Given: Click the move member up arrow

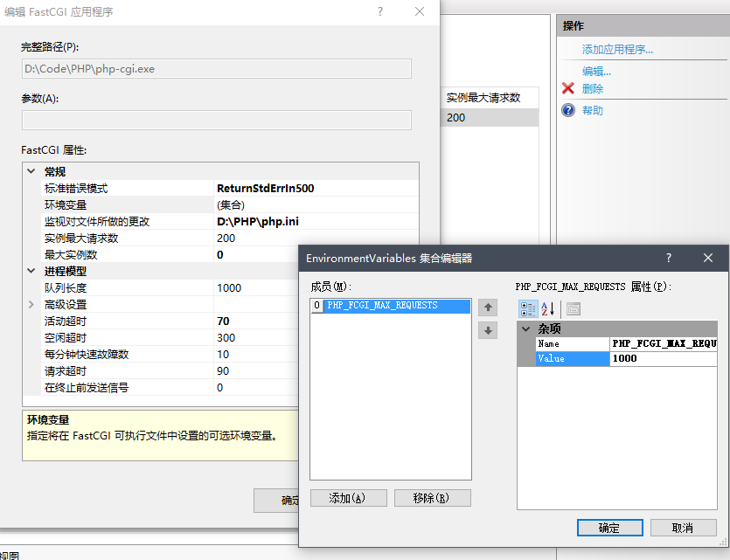Looking at the screenshot, I should (x=490, y=308).
